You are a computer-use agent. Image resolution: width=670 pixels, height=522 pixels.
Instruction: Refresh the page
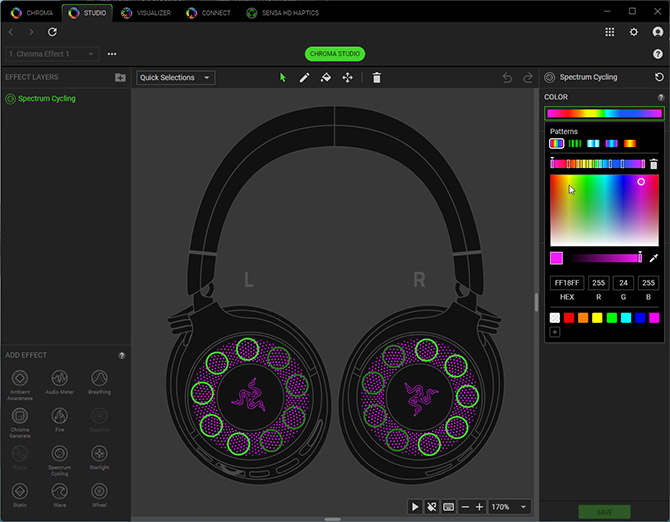click(52, 32)
